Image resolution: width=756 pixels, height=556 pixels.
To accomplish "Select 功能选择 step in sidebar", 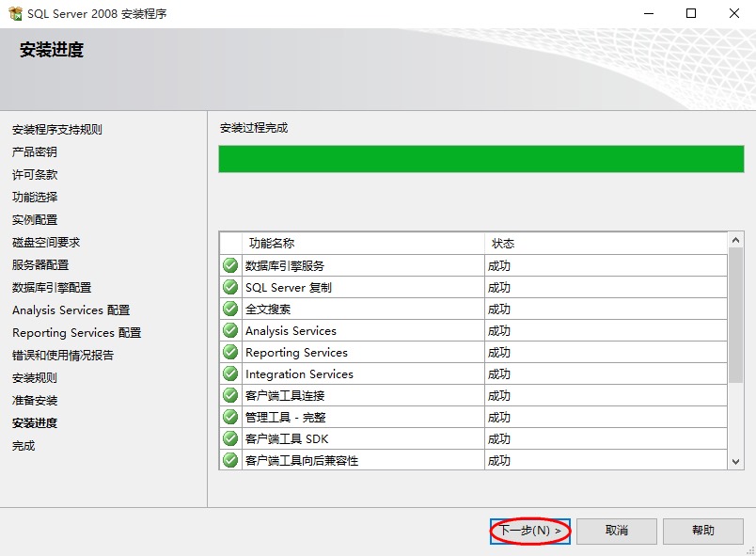I will click(35, 197).
